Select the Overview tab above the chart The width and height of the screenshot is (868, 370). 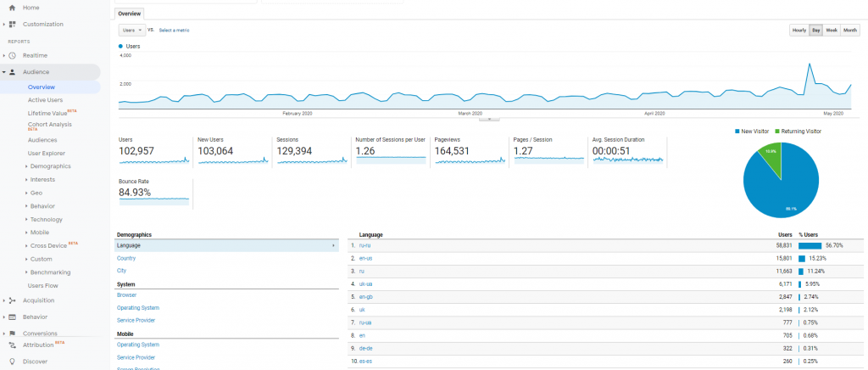pos(130,14)
